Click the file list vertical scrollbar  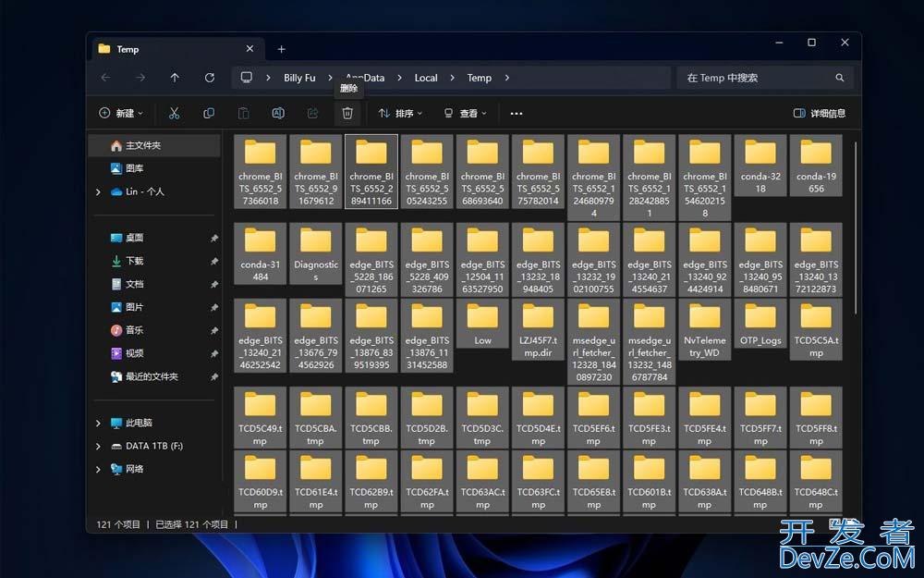tap(856, 228)
